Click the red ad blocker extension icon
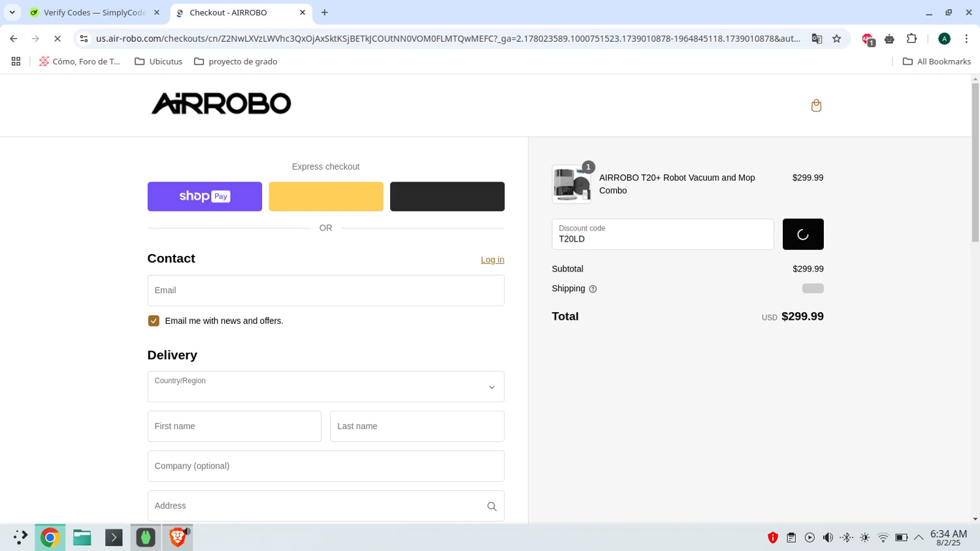 868,39
